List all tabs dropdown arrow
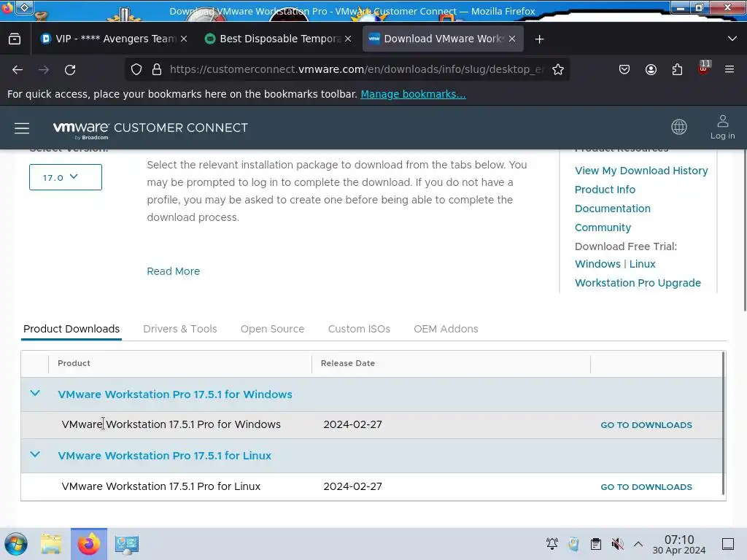This screenshot has height=560, width=747. (732, 39)
